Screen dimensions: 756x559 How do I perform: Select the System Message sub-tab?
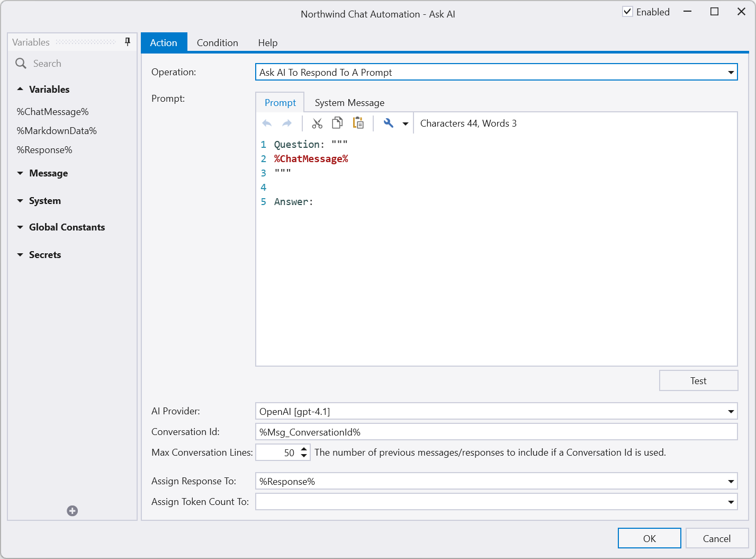point(349,103)
